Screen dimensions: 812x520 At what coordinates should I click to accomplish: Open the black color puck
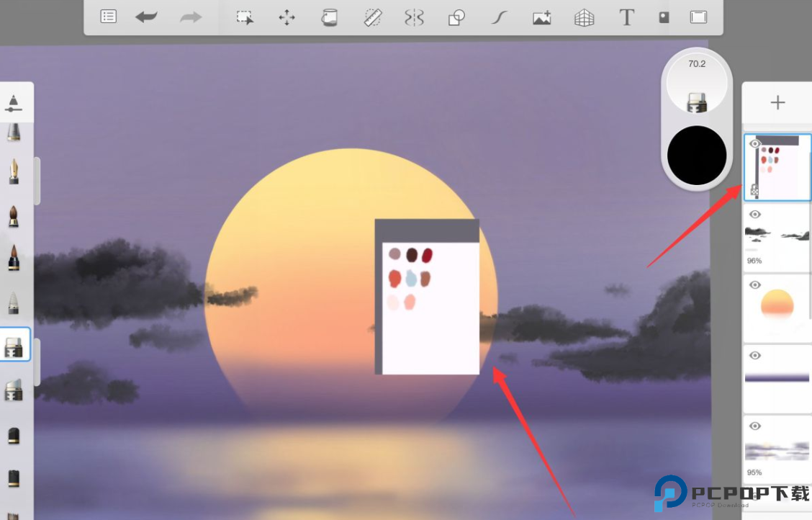696,155
